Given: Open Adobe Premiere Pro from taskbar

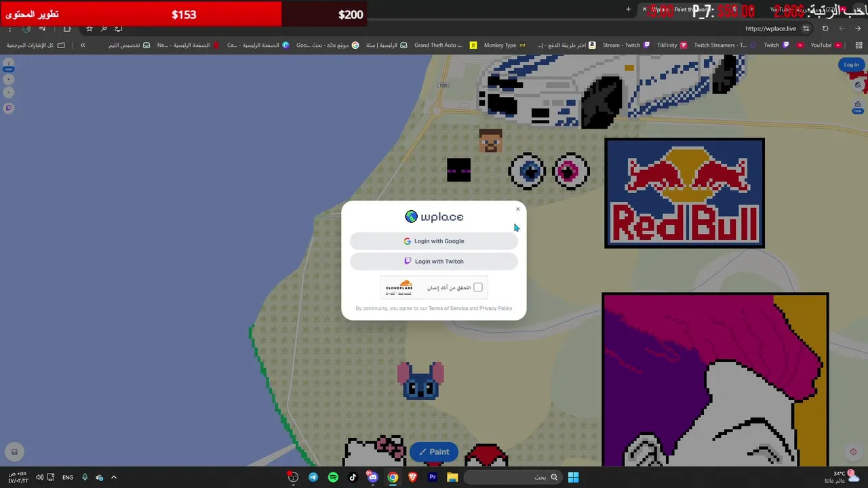Looking at the screenshot, I should [432, 477].
